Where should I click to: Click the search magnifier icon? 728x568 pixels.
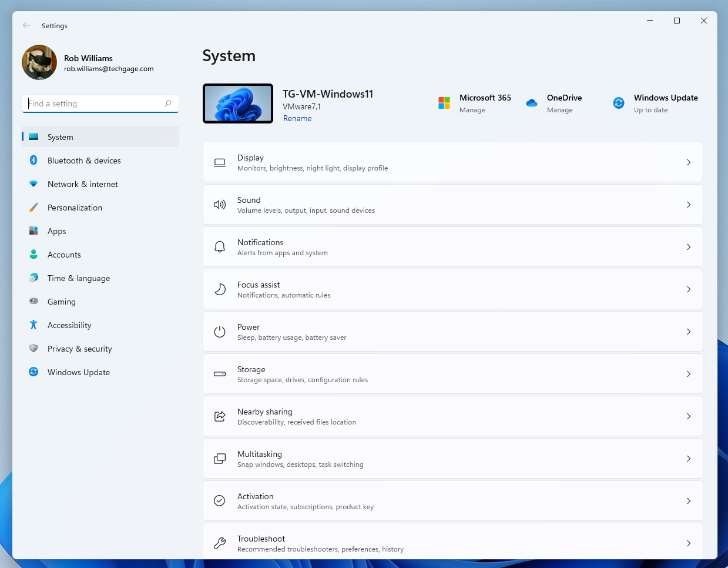click(x=168, y=103)
